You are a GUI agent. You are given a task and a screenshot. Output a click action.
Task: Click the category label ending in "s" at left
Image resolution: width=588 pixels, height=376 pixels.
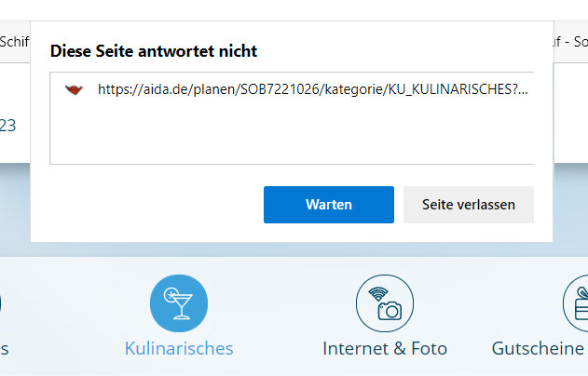click(5, 349)
